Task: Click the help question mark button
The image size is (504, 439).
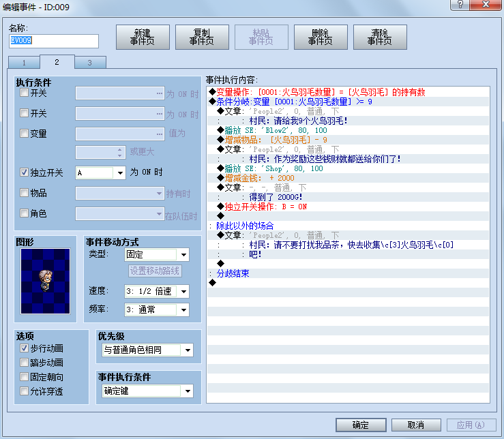Action: (460, 5)
